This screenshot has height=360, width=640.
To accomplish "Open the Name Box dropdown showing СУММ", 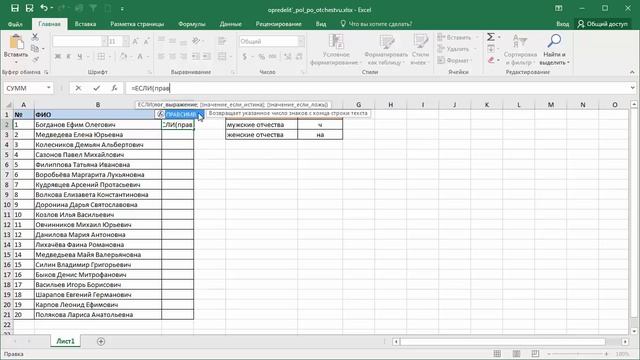I will point(49,88).
